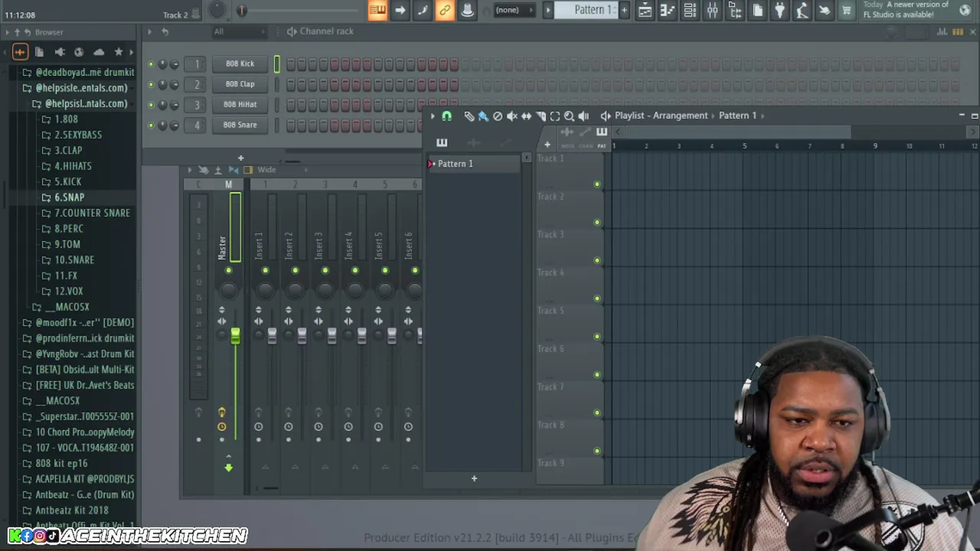This screenshot has width=980, height=551.
Task: Open the Pattern 1 selector dropdown
Action: point(594,10)
